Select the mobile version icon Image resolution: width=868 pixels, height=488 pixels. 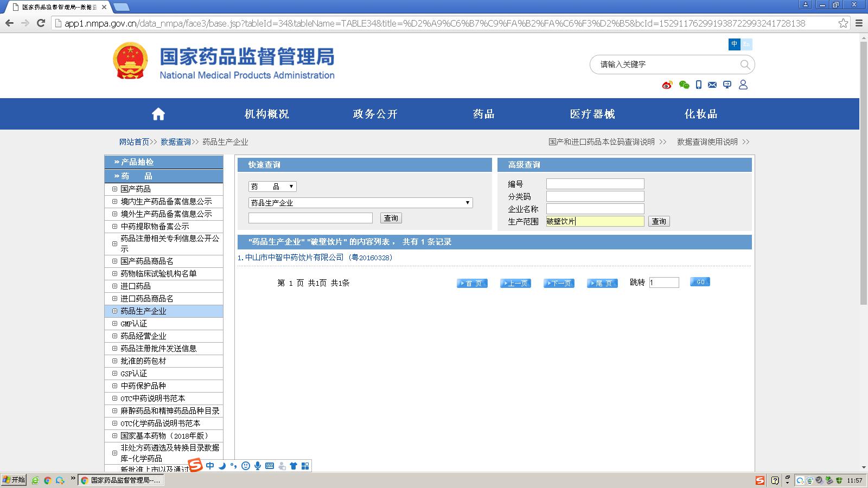698,85
